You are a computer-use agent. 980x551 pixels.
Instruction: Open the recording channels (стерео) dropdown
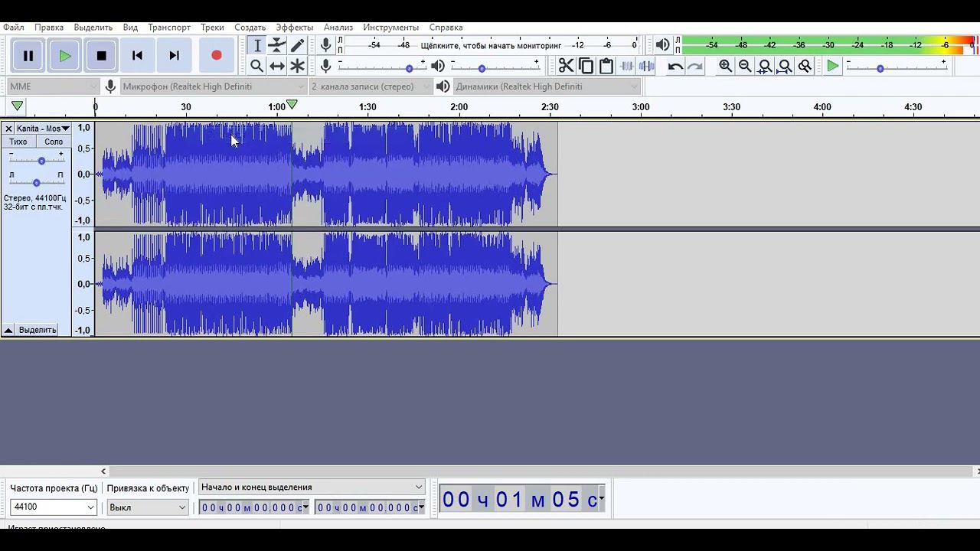coord(370,86)
